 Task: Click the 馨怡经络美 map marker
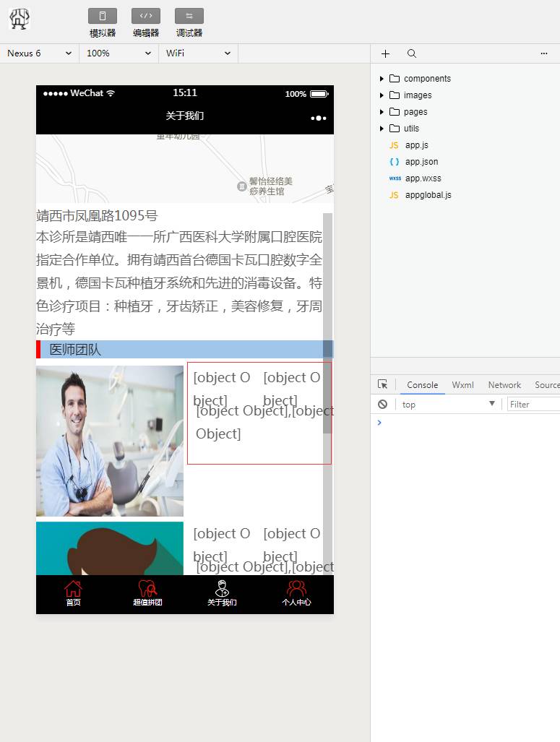[241, 186]
